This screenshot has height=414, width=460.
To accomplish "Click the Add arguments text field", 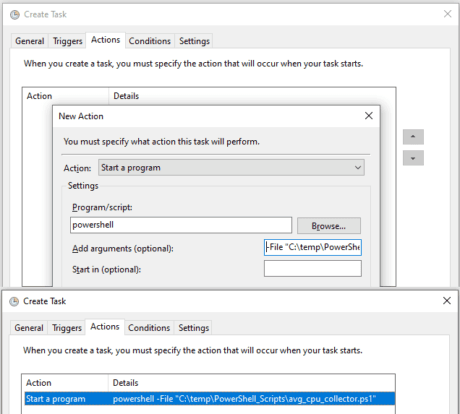I will tap(313, 247).
